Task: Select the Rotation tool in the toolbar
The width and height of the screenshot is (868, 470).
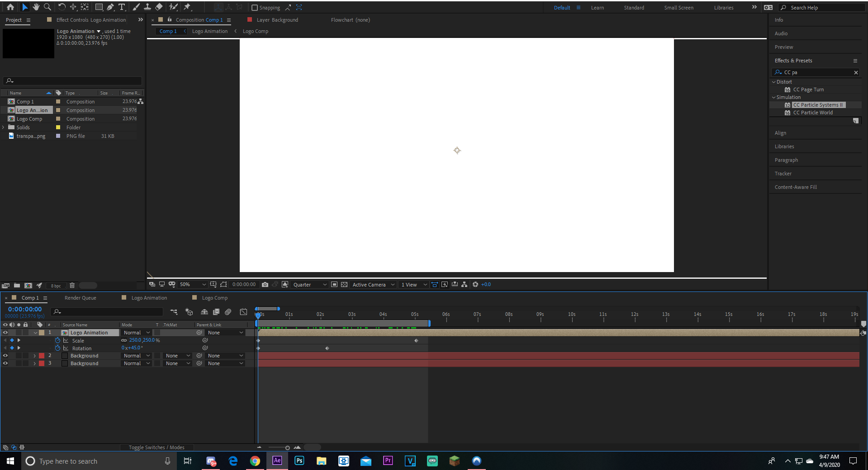Action: [x=62, y=7]
